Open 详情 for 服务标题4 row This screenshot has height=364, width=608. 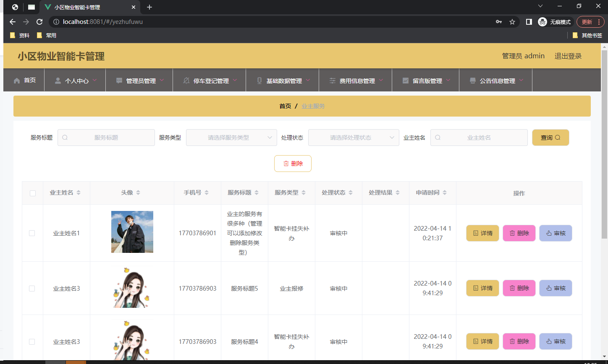tap(482, 341)
